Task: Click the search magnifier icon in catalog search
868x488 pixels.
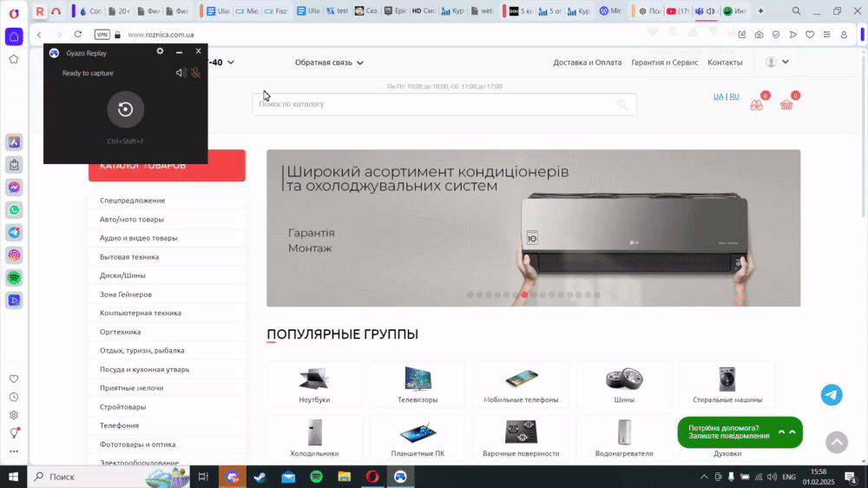Action: point(622,104)
